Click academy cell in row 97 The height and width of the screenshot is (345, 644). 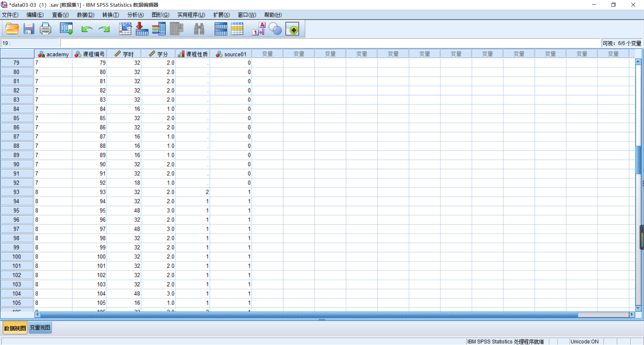(x=53, y=229)
